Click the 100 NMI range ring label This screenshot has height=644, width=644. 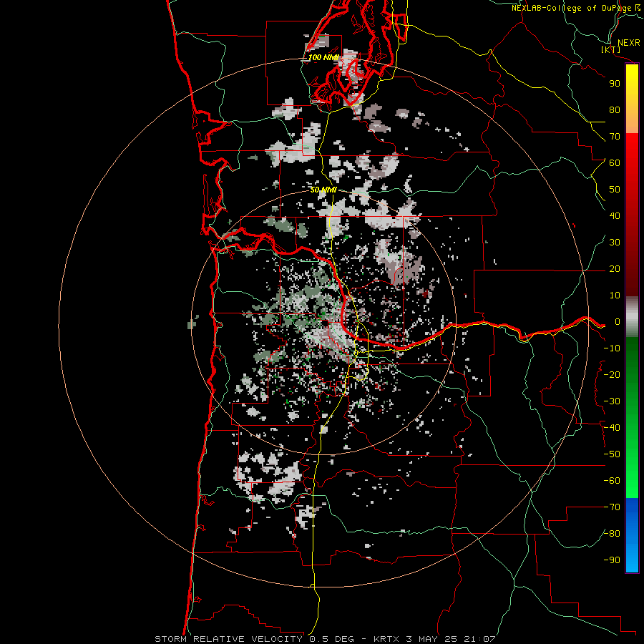tap(323, 57)
